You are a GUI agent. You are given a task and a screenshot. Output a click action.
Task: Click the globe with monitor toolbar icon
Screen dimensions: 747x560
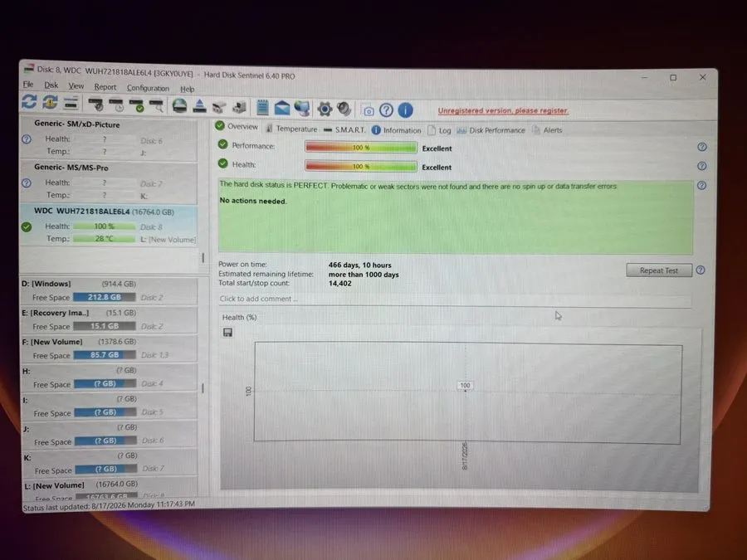click(302, 108)
